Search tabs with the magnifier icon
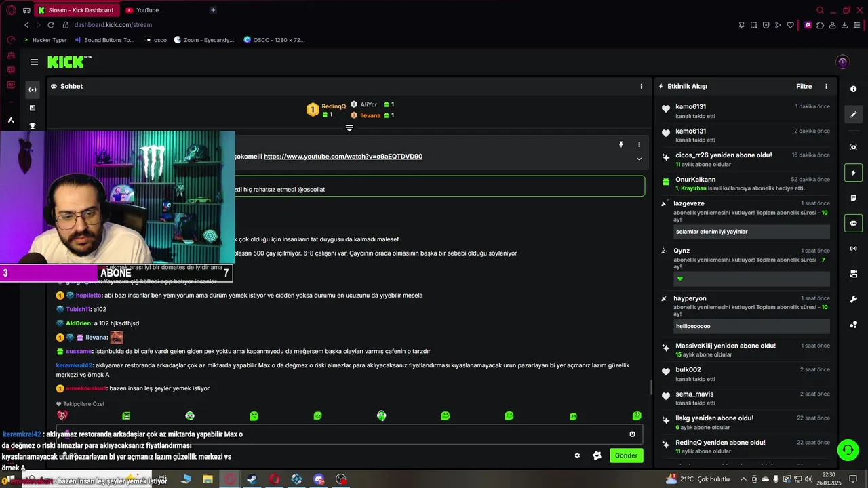The height and width of the screenshot is (488, 868). point(820,10)
